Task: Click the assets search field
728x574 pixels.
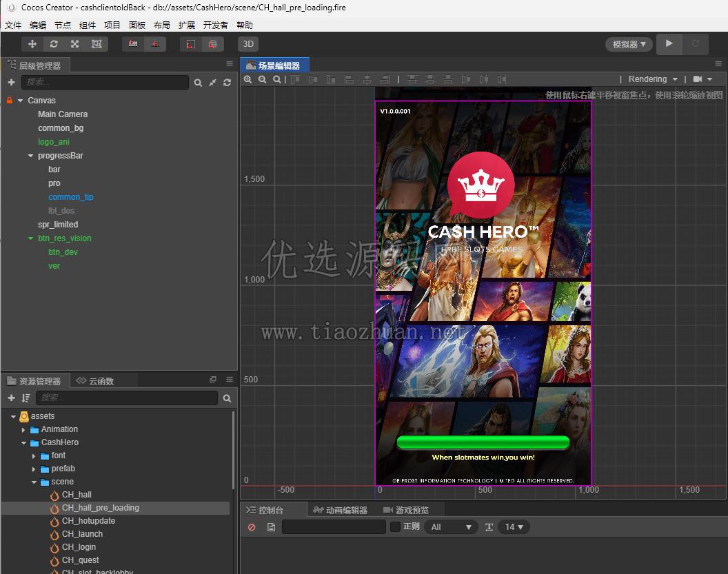Action: [127, 398]
